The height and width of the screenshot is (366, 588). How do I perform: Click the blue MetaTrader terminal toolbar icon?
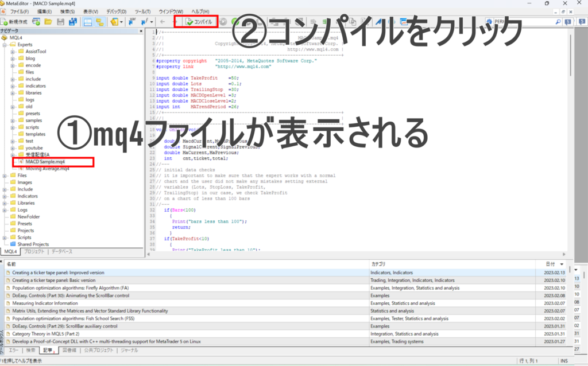pyautogui.click(x=404, y=22)
